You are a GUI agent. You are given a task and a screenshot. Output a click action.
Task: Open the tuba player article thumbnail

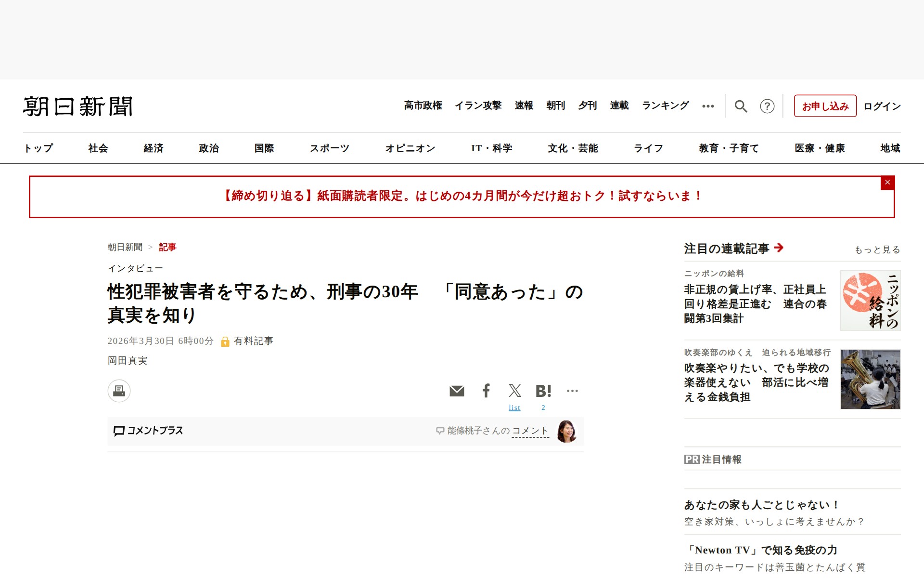coord(870,379)
